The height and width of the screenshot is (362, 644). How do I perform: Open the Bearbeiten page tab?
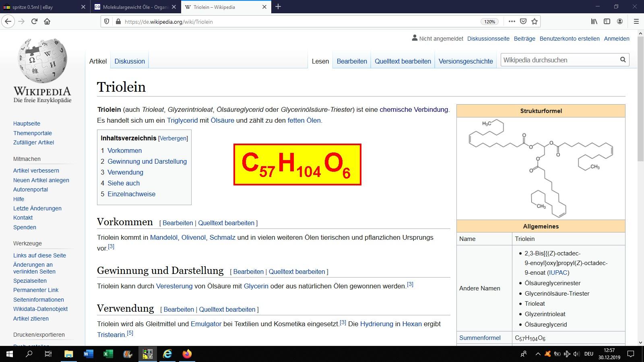point(352,61)
